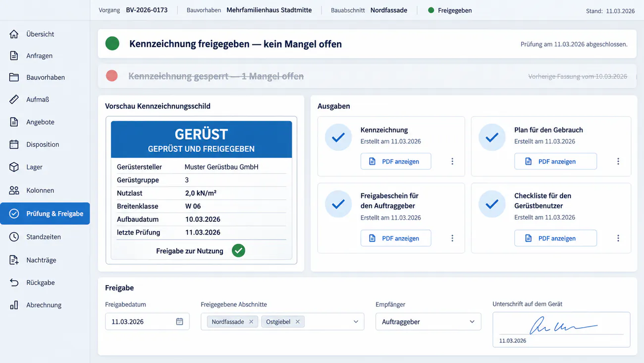The image size is (644, 363).
Task: Select Rückgabe in the navigation
Action: [45, 283]
